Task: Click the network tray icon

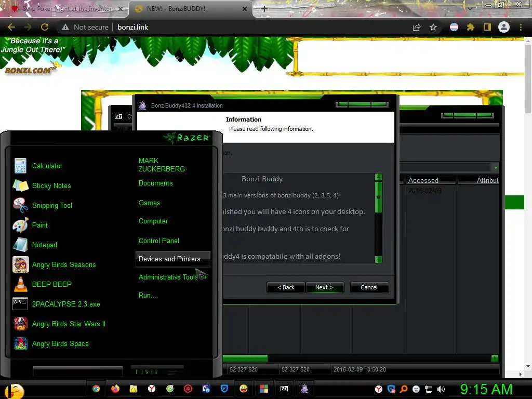Action: [x=429, y=389]
